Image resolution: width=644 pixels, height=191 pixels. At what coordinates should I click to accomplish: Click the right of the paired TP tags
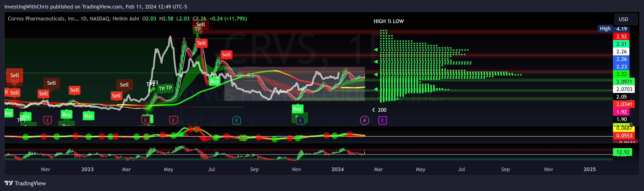[x=169, y=88]
